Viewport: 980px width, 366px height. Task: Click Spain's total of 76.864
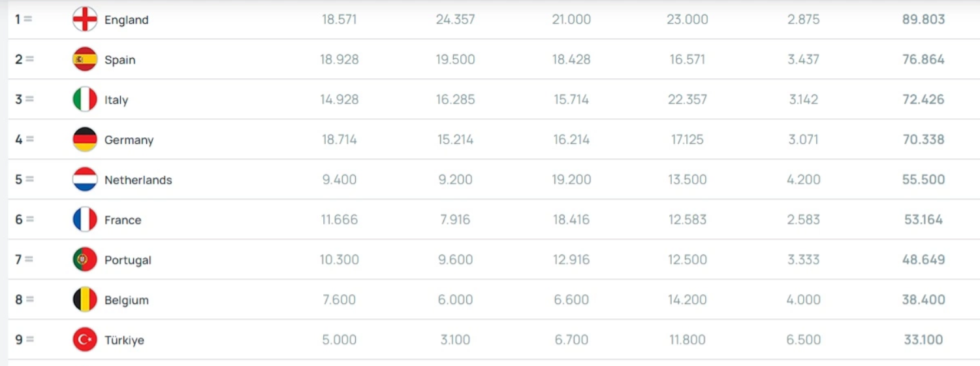click(x=923, y=59)
